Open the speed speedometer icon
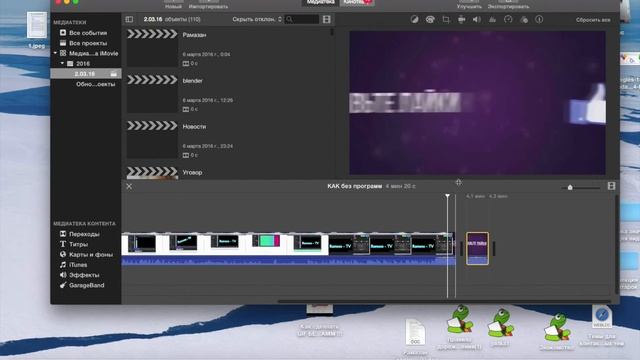This screenshot has height=360, width=640. [508, 19]
